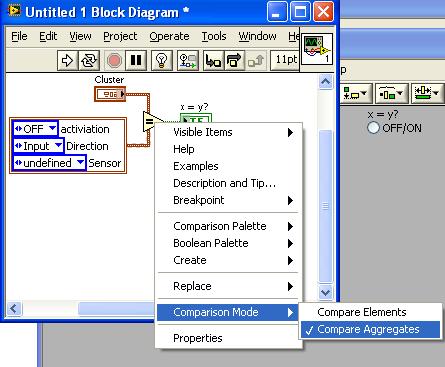Click the Step Into button
This screenshot has height=367, width=445.
click(x=213, y=61)
